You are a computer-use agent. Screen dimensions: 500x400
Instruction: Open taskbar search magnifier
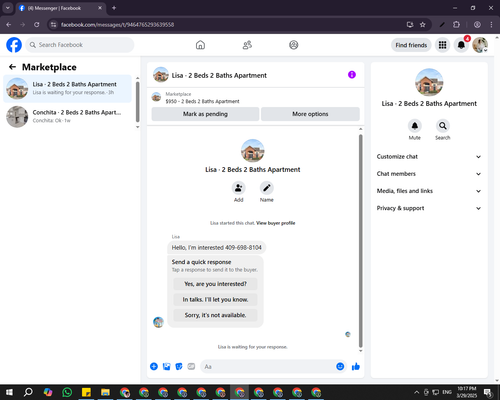click(28, 392)
